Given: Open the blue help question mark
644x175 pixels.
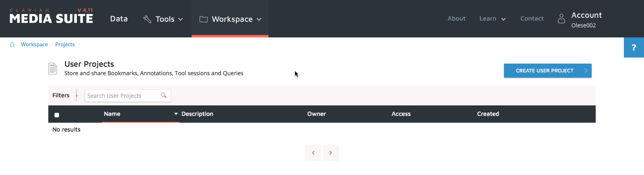Looking at the screenshot, I should 634,47.
